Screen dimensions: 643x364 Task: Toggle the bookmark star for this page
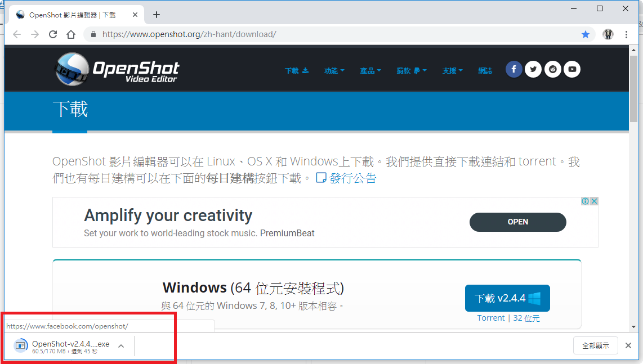(586, 34)
